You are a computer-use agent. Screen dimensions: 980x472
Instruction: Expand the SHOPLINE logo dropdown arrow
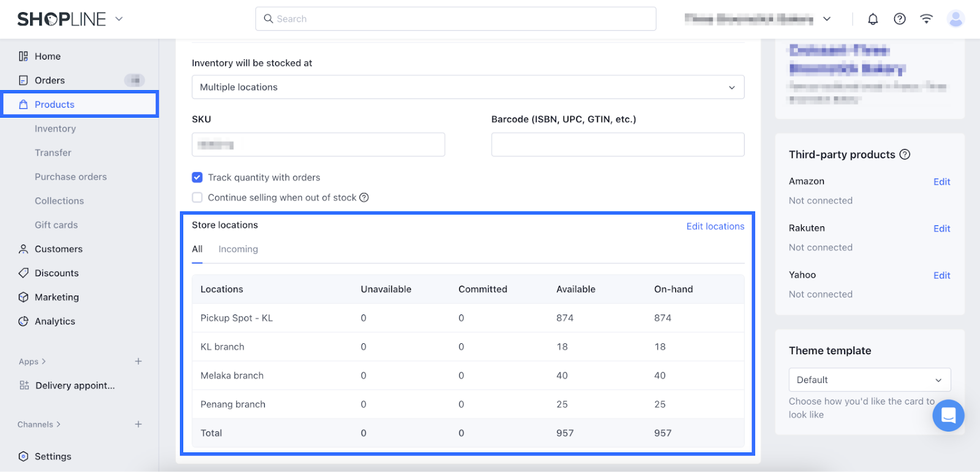119,19
